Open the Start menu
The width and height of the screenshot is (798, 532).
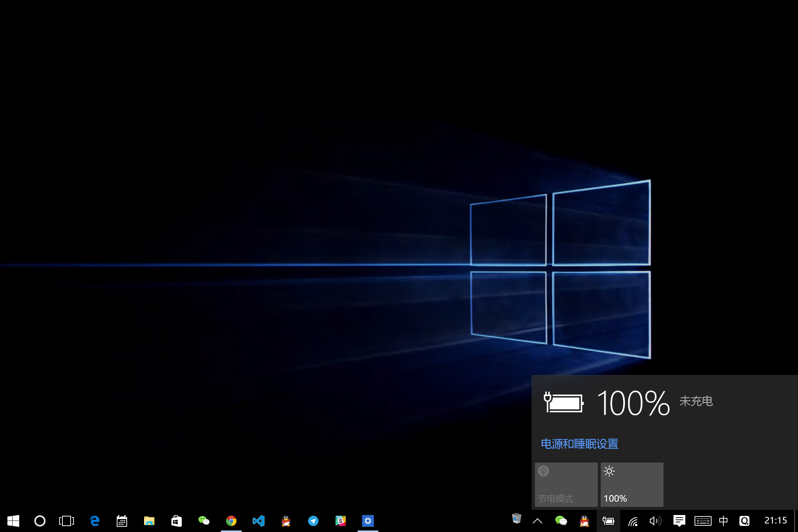click(13, 521)
